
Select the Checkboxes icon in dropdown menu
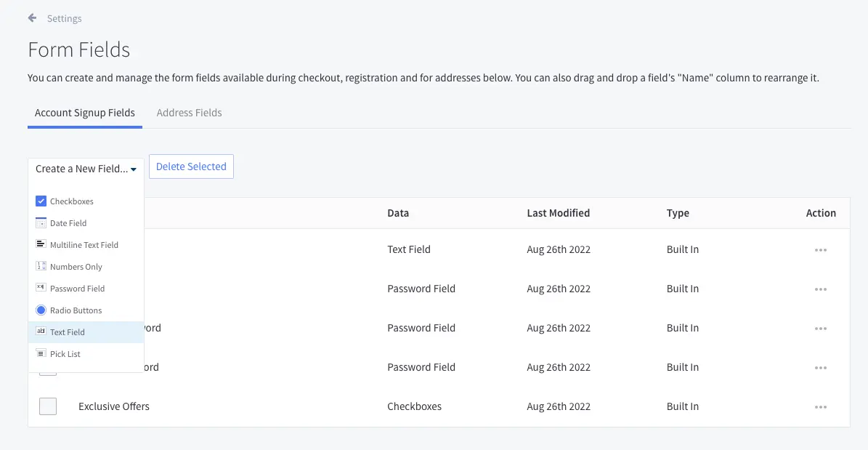pos(41,201)
